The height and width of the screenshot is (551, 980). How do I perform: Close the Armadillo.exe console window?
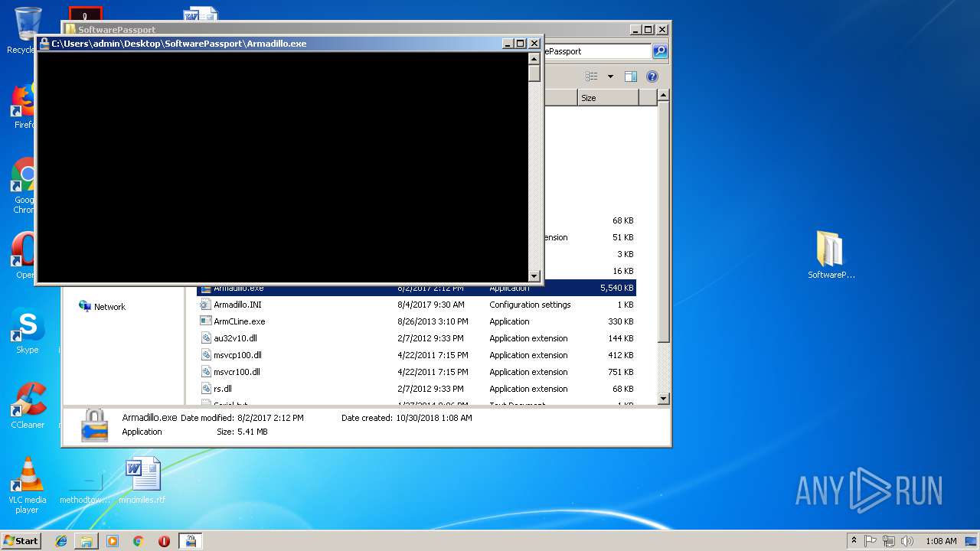[x=534, y=44]
